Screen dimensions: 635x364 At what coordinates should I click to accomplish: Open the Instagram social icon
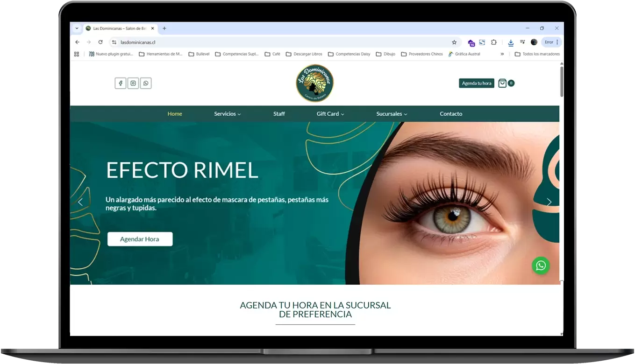pos(133,83)
